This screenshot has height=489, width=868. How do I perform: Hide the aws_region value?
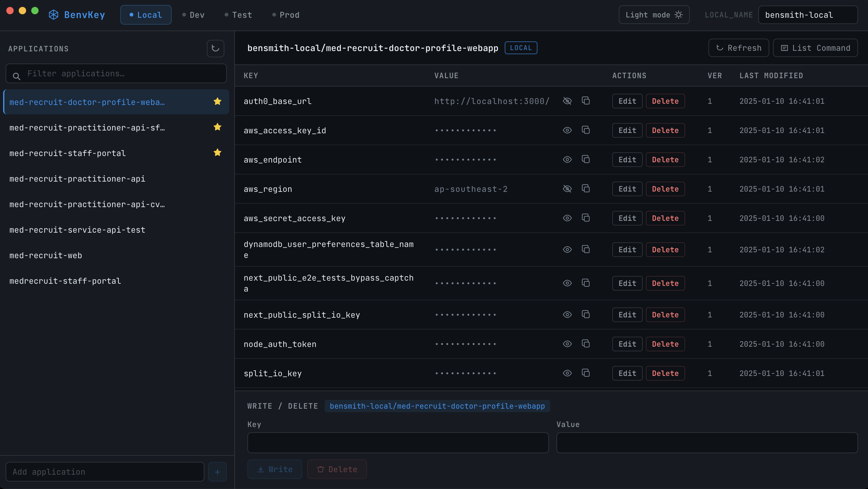tap(567, 189)
